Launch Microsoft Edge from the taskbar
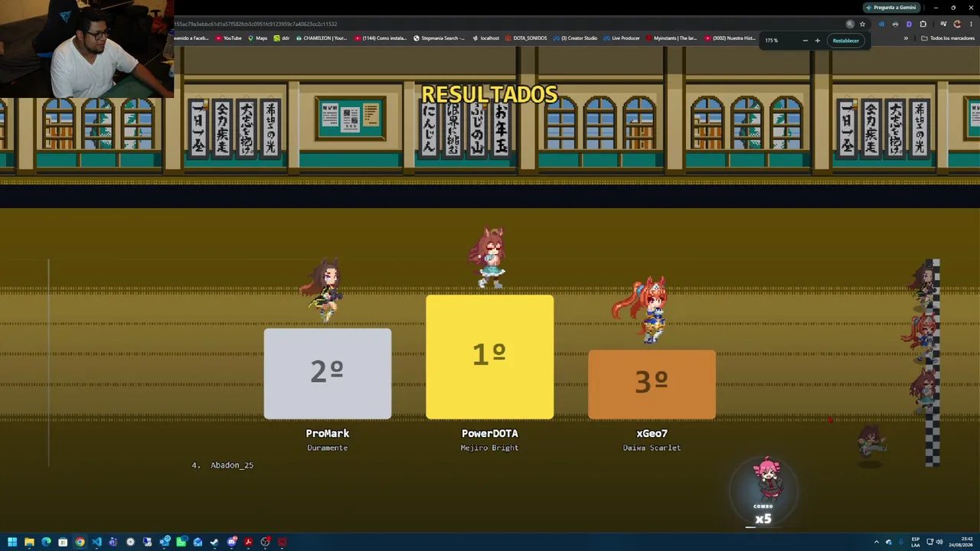This screenshot has height=551, width=980. click(x=46, y=543)
